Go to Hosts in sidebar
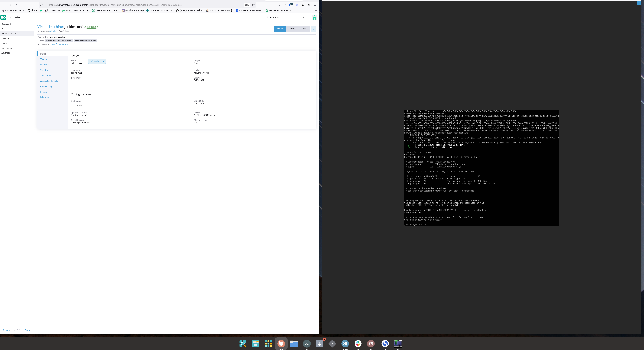Screen dimensions: 644x350 coord(4,29)
